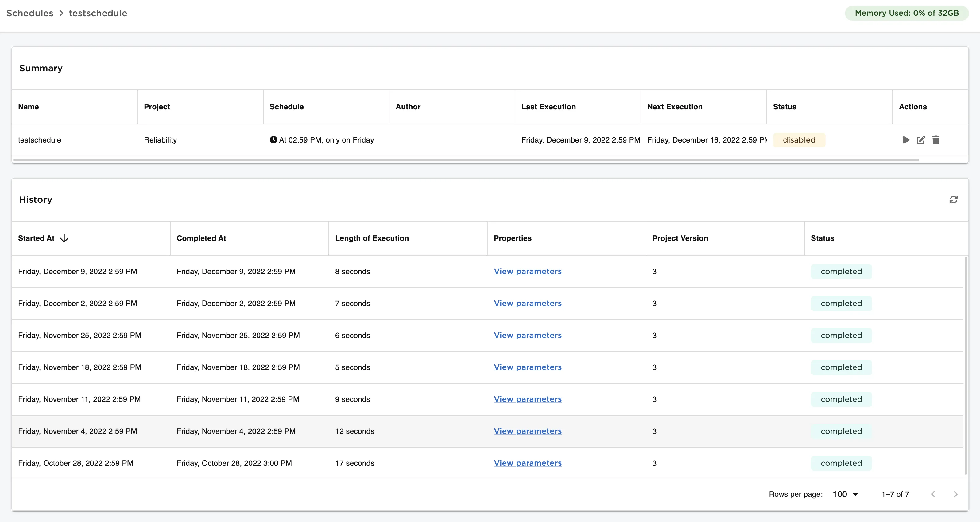Sort by Completed At column
The image size is (980, 522).
click(201, 238)
